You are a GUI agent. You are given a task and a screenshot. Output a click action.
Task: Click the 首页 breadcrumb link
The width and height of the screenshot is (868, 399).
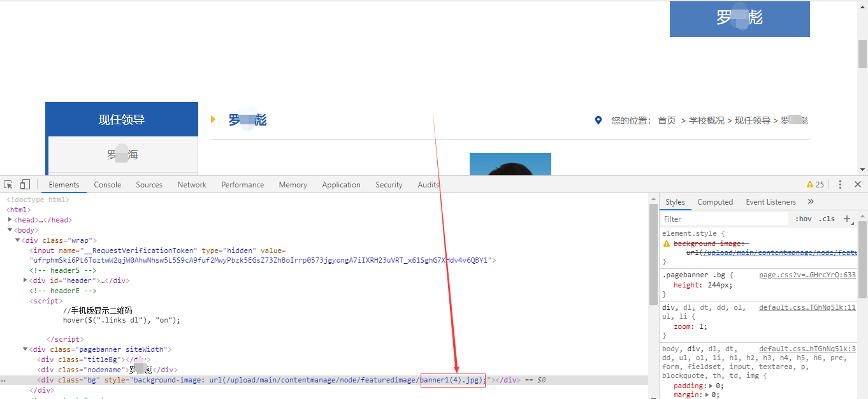(x=667, y=120)
